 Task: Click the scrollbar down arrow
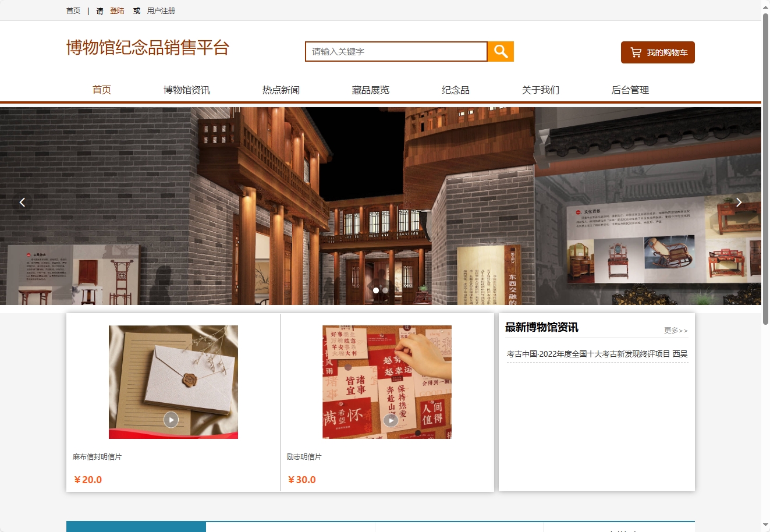point(766,526)
